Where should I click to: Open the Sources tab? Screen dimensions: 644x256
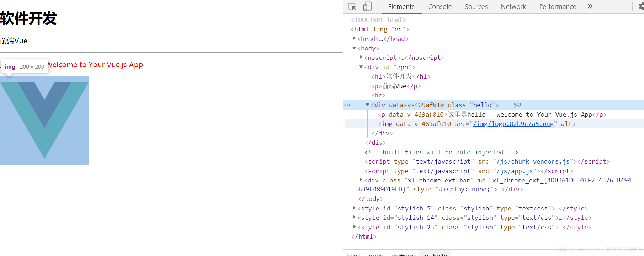(x=476, y=6)
